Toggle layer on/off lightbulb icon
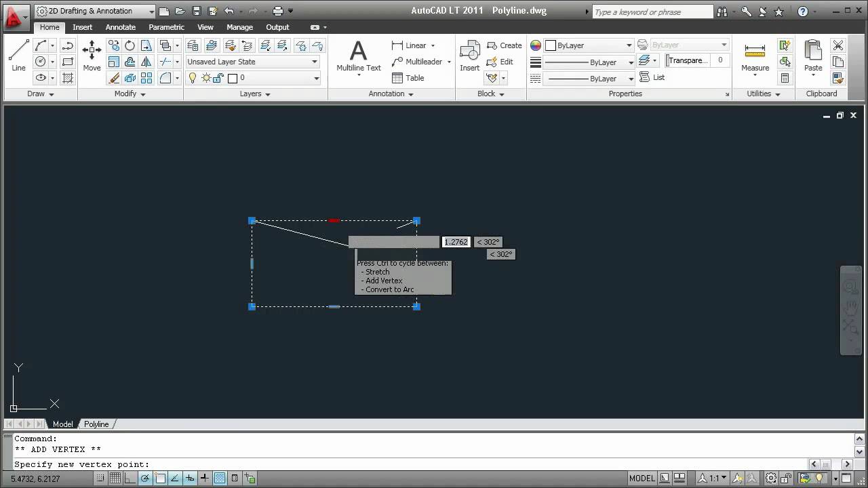868x488 pixels. point(193,78)
